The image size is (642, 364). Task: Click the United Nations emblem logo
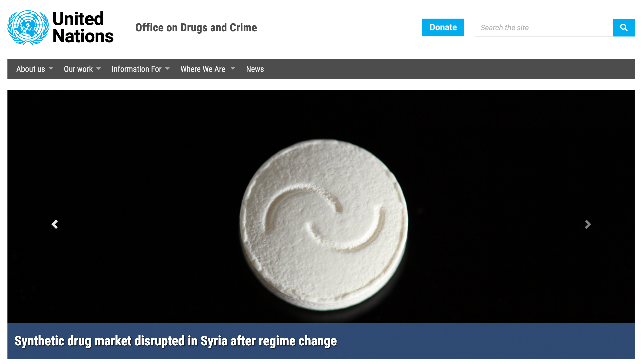(28, 27)
